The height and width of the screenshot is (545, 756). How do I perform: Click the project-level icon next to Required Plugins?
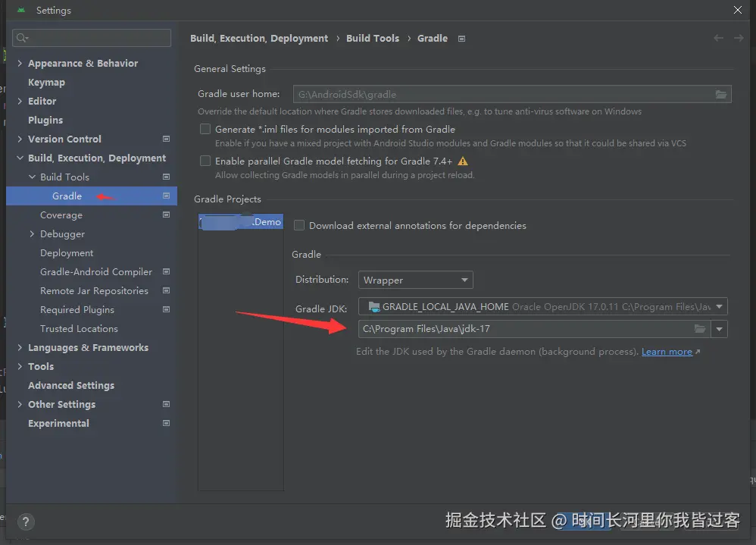pyautogui.click(x=167, y=309)
